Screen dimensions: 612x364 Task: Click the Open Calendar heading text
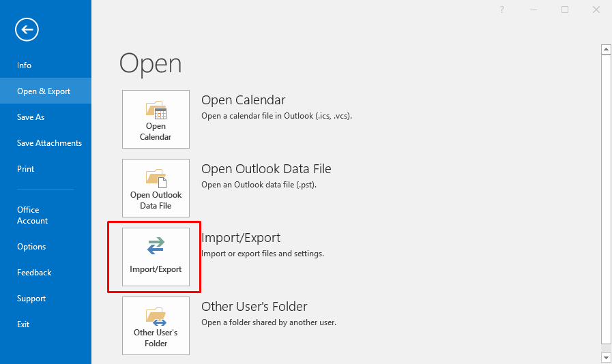243,100
